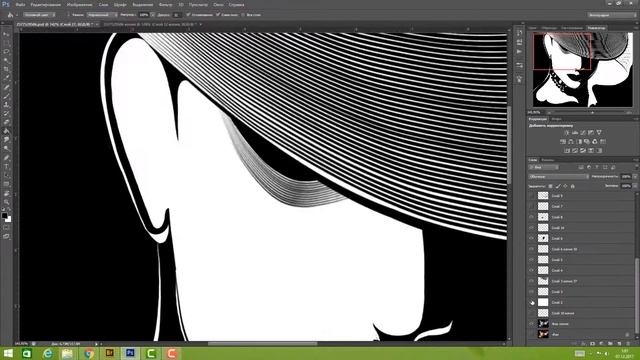Click the background color swatch
Viewport: 640px width, 360px height.
click(x=8, y=219)
